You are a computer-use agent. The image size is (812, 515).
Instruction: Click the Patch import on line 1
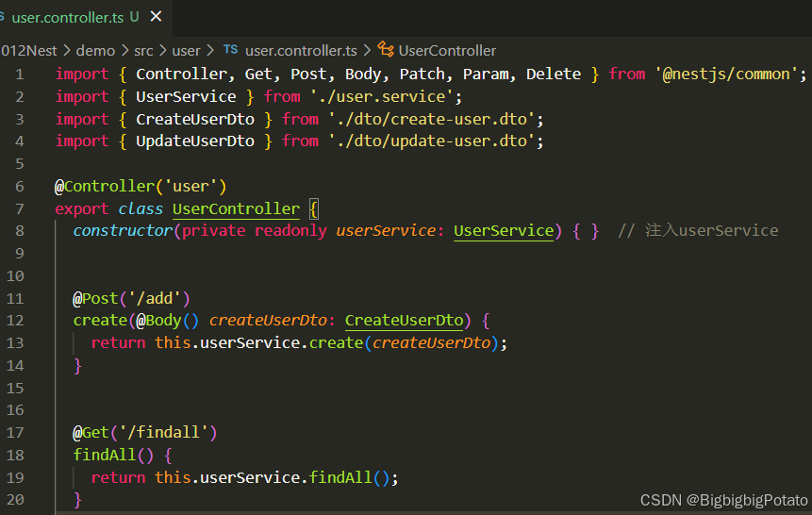(423, 75)
